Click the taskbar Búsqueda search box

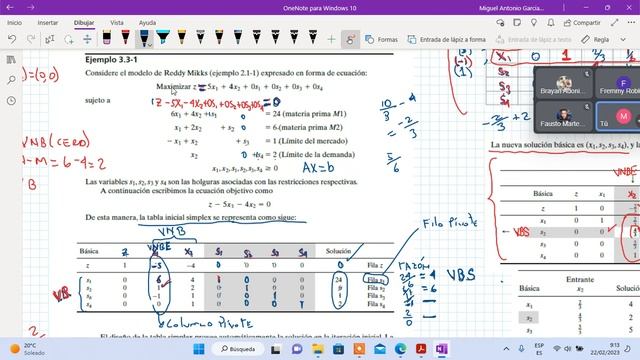click(x=238, y=349)
